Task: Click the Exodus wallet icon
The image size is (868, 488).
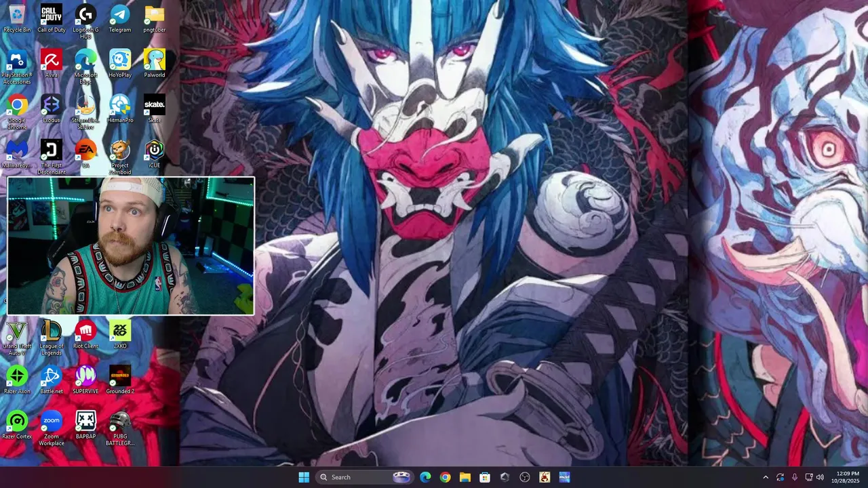Action: point(52,109)
